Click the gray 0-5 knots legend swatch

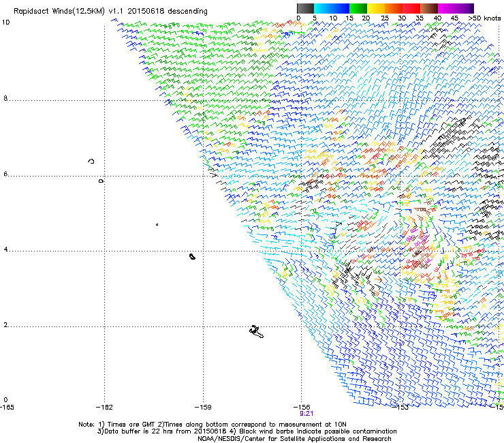click(x=305, y=8)
